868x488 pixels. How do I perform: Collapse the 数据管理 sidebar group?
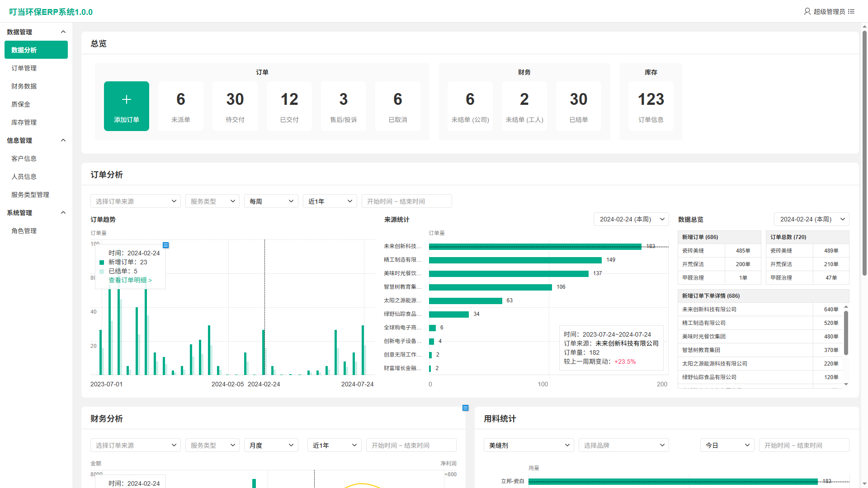click(63, 32)
